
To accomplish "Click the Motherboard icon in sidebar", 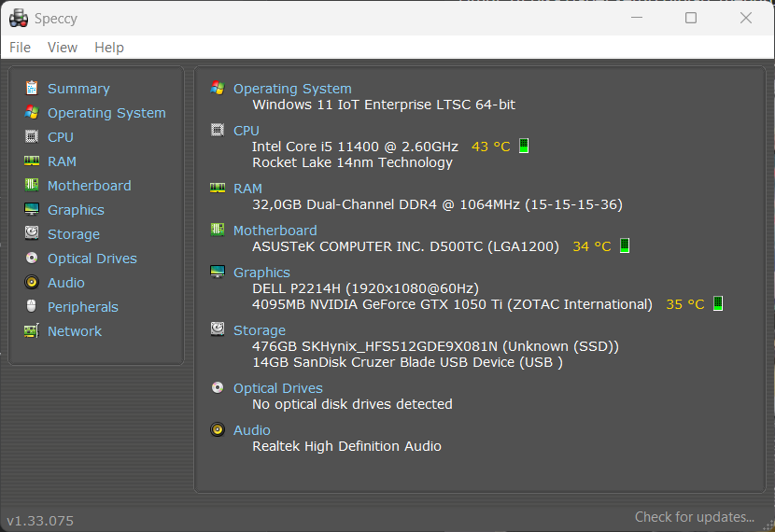I will (x=32, y=185).
